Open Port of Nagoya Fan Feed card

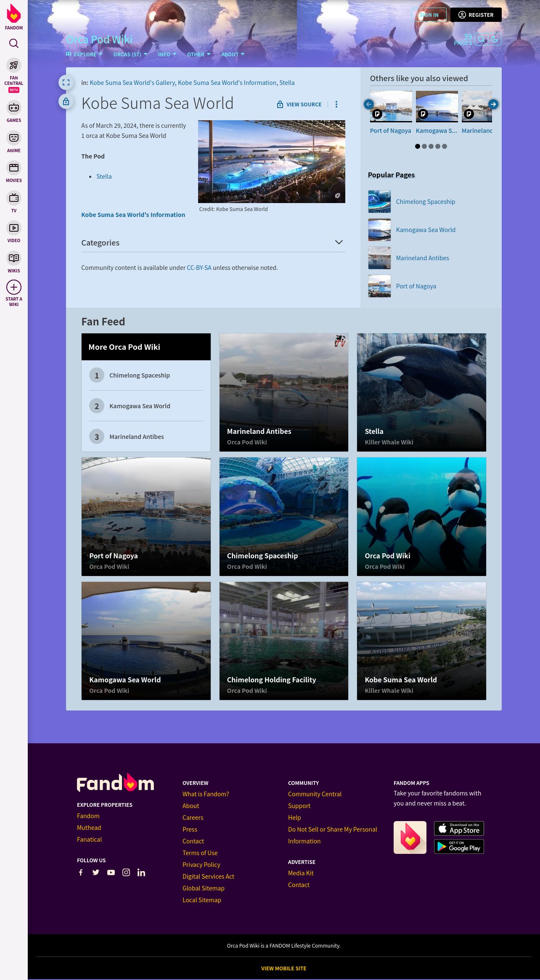click(146, 517)
